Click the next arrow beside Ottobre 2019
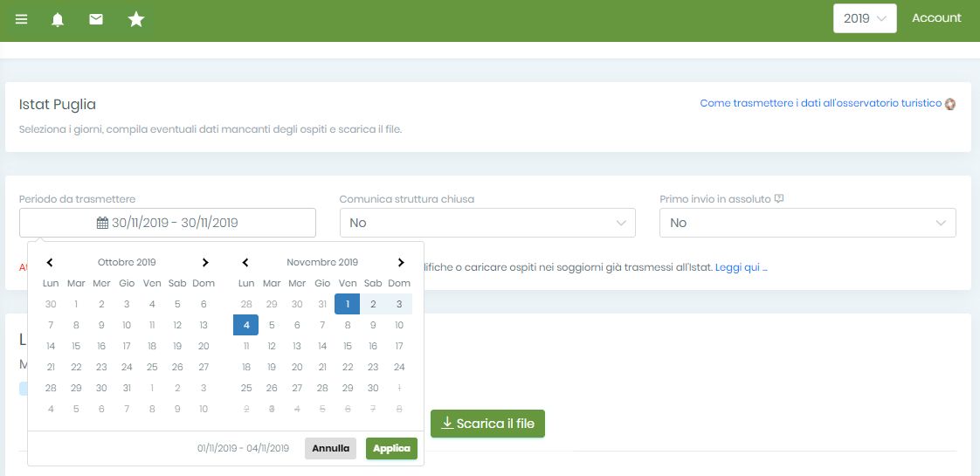This screenshot has width=980, height=476. 205,262
